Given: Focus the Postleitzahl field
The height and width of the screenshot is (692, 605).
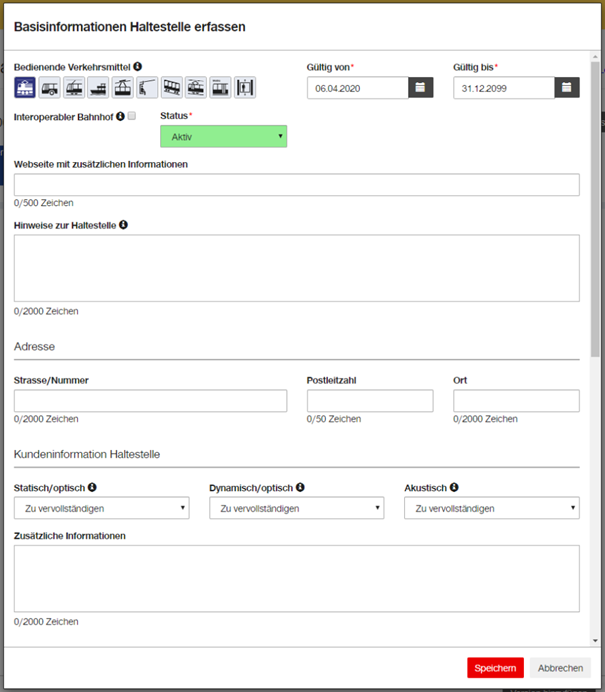Looking at the screenshot, I should [370, 401].
